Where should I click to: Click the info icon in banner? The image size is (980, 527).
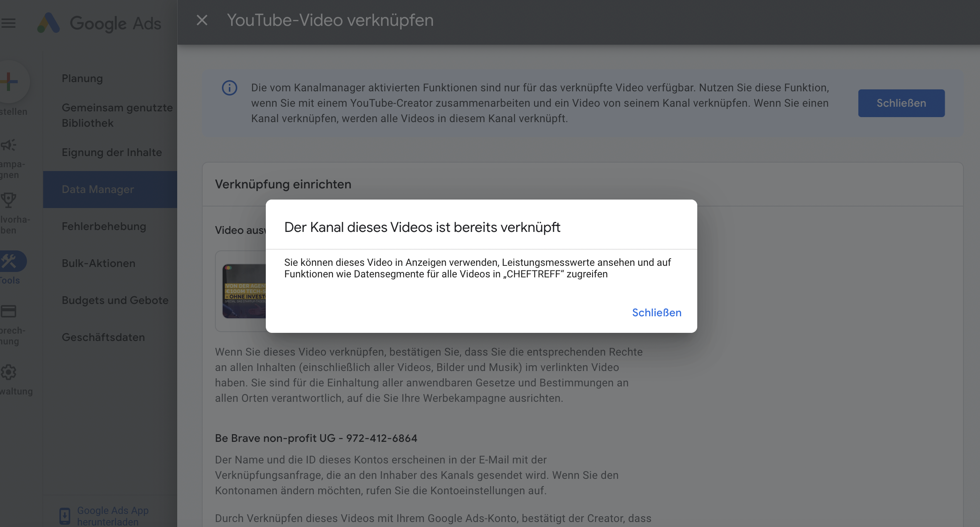click(x=230, y=88)
